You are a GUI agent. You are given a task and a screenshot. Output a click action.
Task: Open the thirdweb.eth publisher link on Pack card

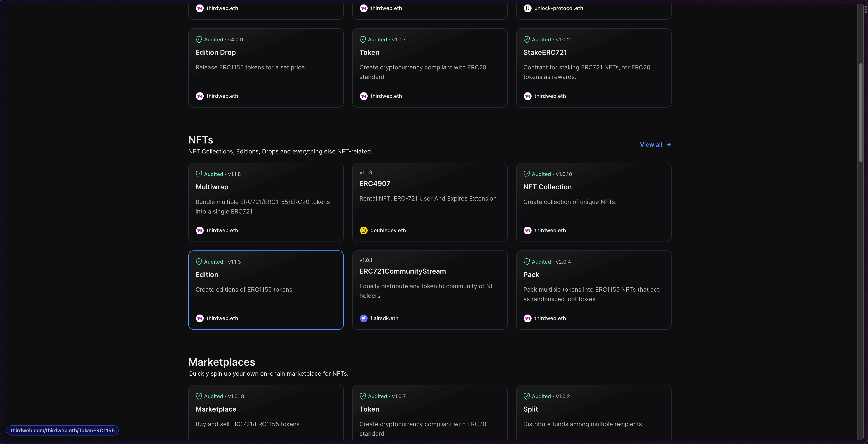(550, 318)
